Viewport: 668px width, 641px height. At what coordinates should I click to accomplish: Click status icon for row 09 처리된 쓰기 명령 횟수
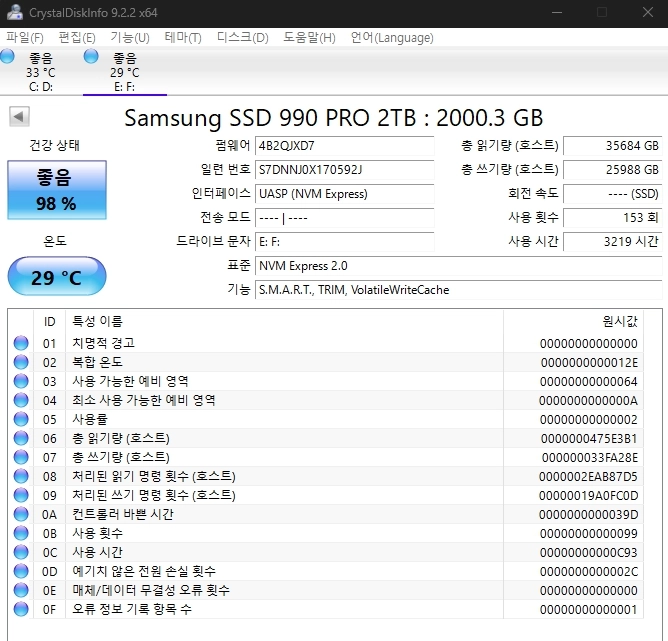click(x=21, y=495)
